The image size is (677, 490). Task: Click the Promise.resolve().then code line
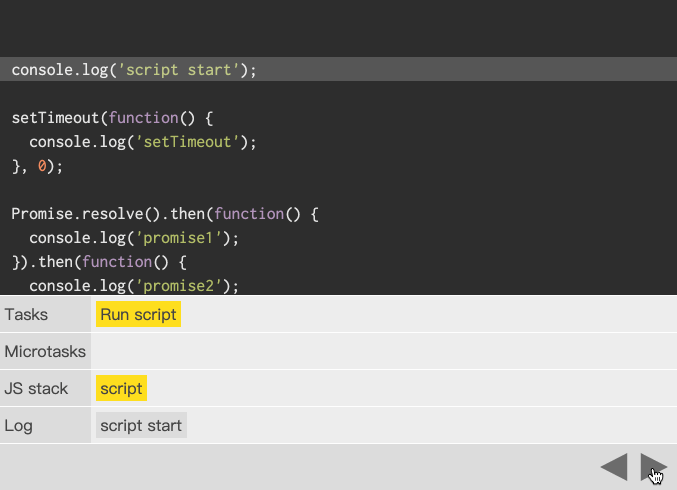165,214
